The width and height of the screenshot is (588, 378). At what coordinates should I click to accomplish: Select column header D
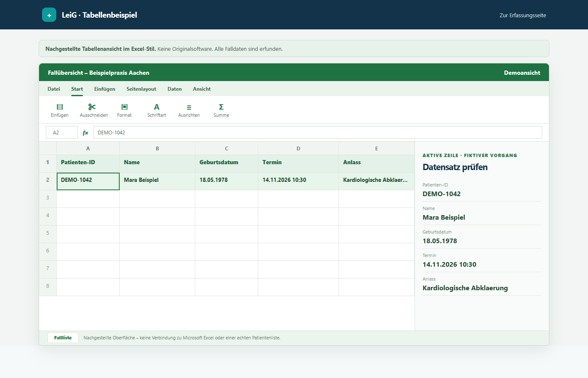pyautogui.click(x=298, y=148)
